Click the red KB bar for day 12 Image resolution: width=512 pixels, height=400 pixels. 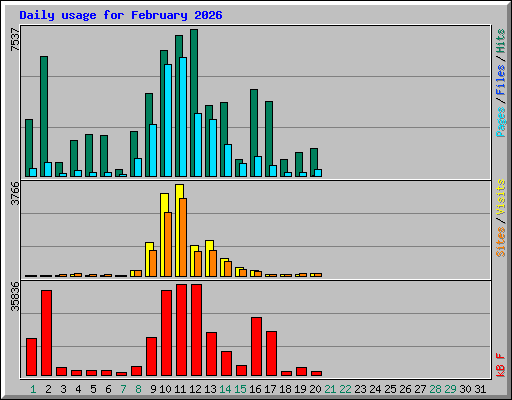(196, 330)
